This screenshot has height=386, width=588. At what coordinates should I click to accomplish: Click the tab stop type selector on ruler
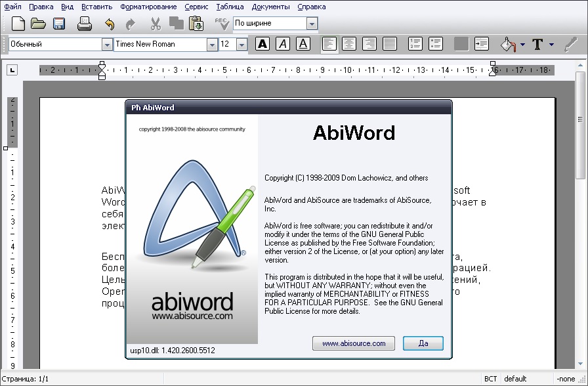[x=12, y=70]
